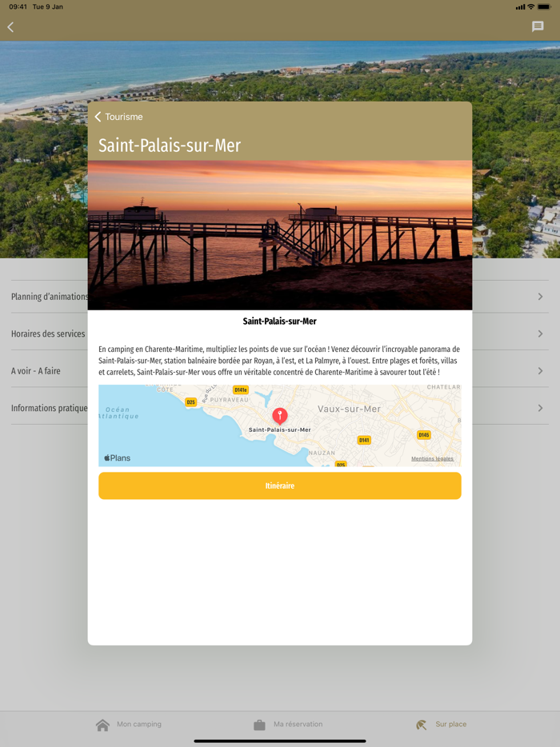Select the Mon camping home icon
This screenshot has width=560, height=747.
tap(102, 725)
